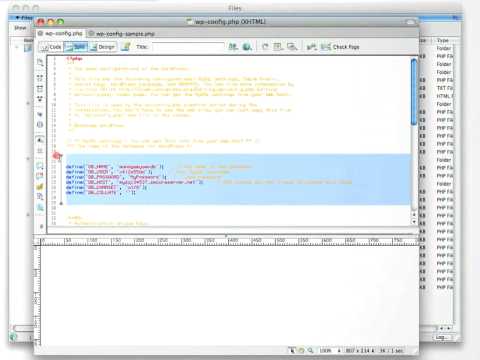
Task: Toggle the Highlight Invalid Code icon
Action: [x=40, y=150]
